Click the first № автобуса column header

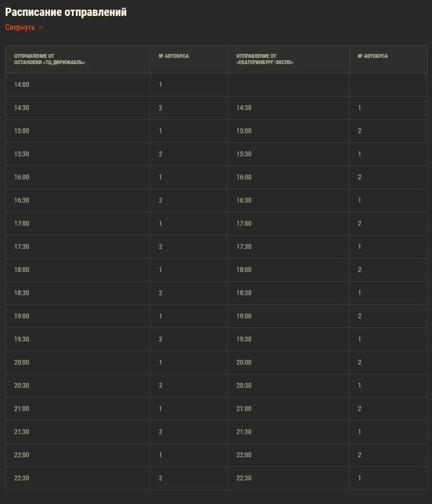(174, 56)
